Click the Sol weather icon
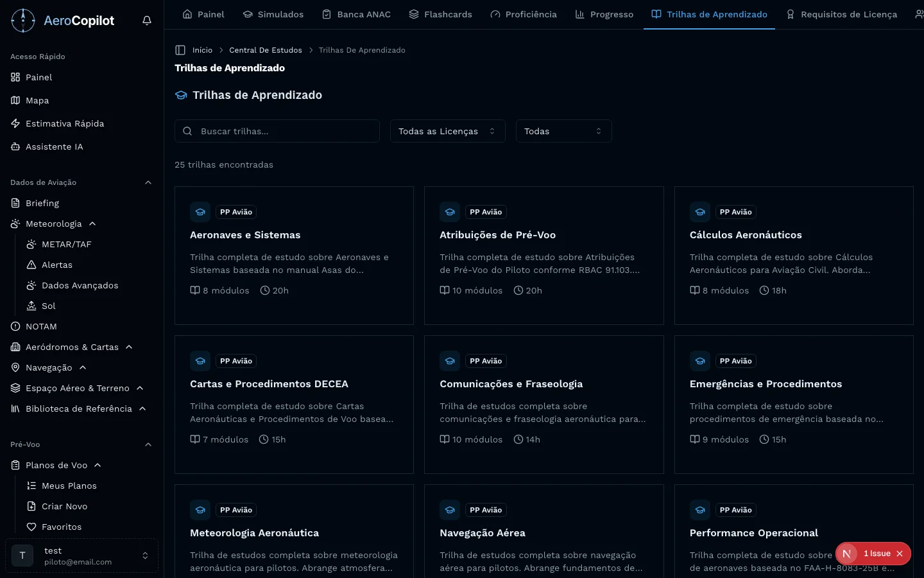The width and height of the screenshot is (924, 578). (x=30, y=306)
